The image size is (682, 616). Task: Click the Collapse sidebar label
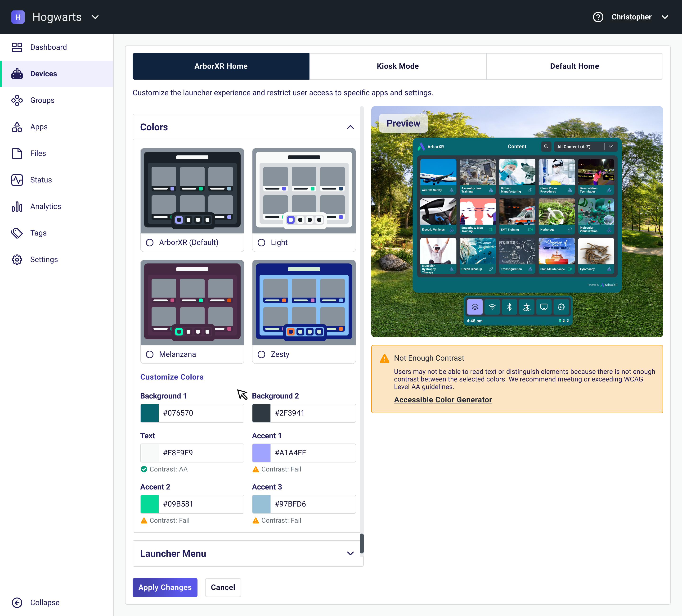click(x=45, y=602)
